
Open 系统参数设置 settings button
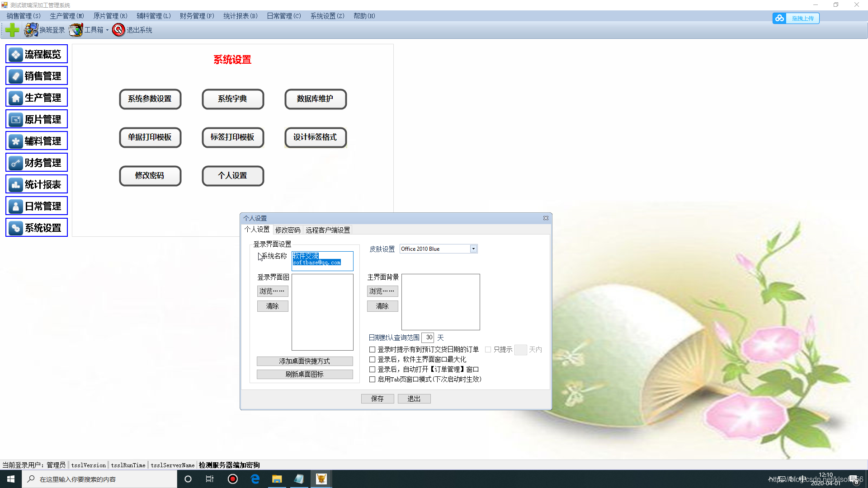click(150, 99)
